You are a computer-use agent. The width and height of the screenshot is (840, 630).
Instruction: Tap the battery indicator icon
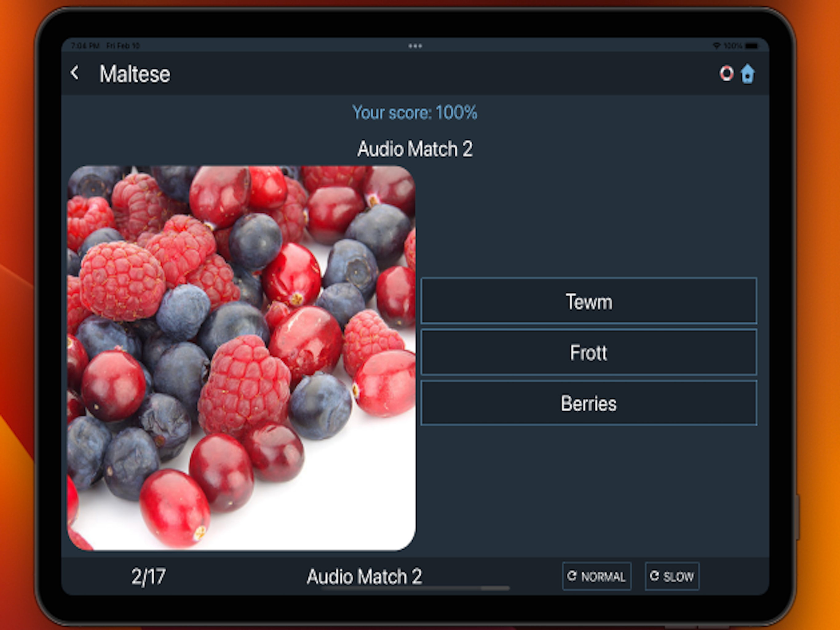(751, 46)
